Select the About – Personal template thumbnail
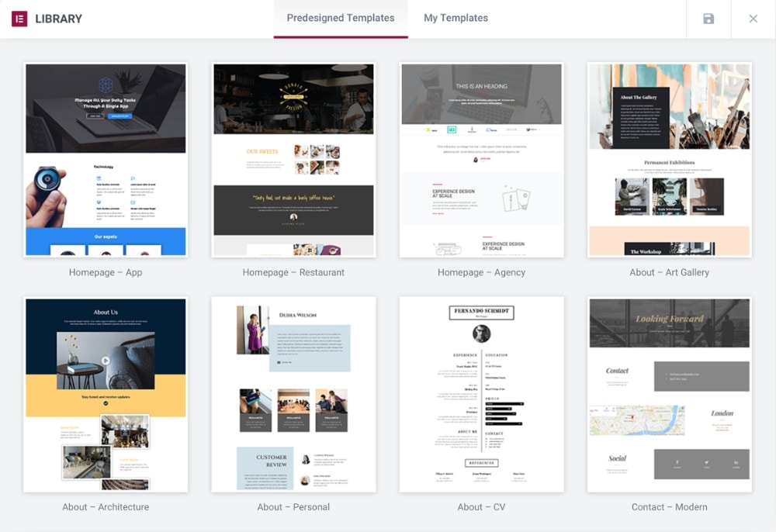 (293, 395)
